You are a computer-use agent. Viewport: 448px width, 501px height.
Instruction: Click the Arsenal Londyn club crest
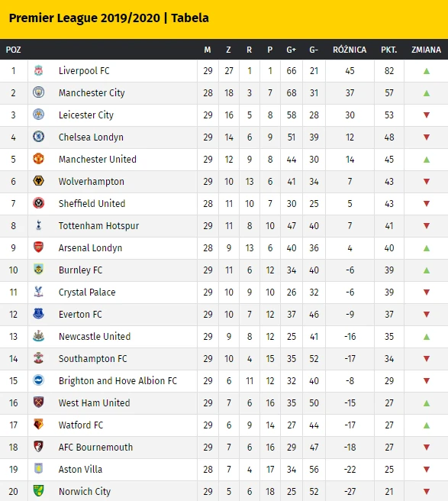click(x=39, y=247)
